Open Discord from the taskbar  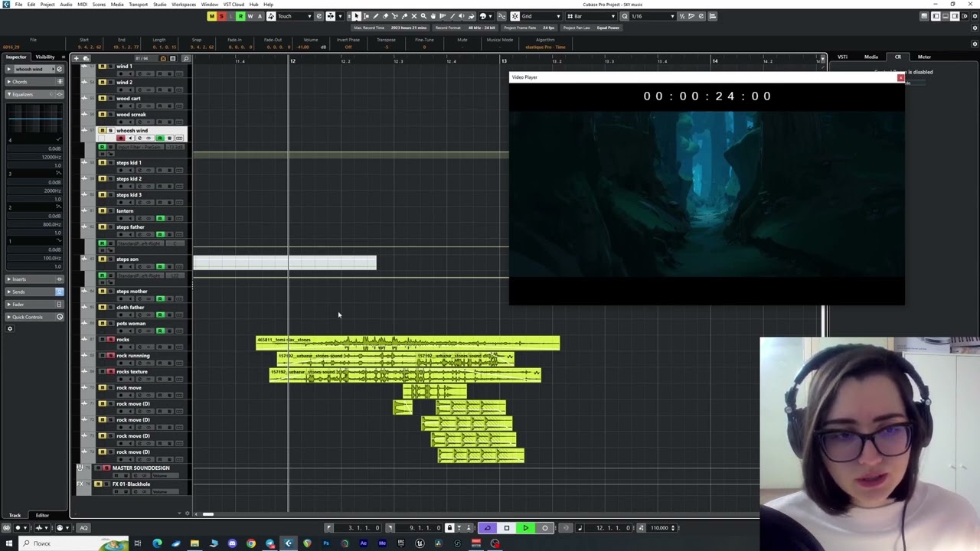click(232, 543)
